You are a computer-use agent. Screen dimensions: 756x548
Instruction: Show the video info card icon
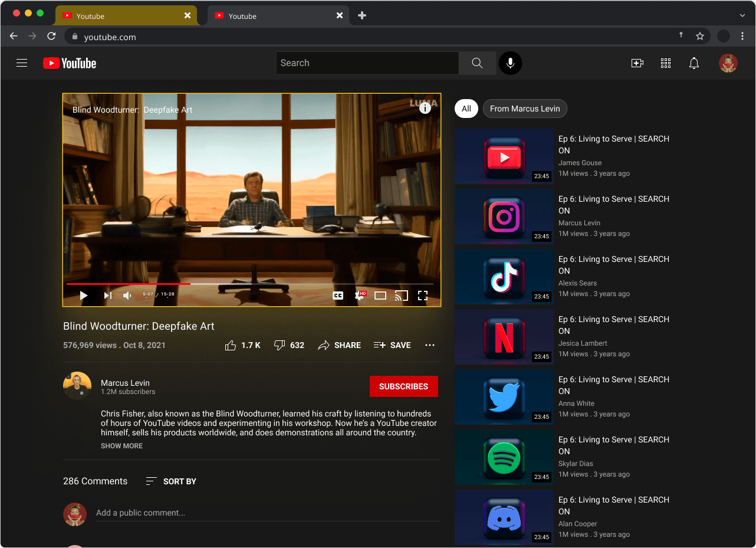click(425, 107)
